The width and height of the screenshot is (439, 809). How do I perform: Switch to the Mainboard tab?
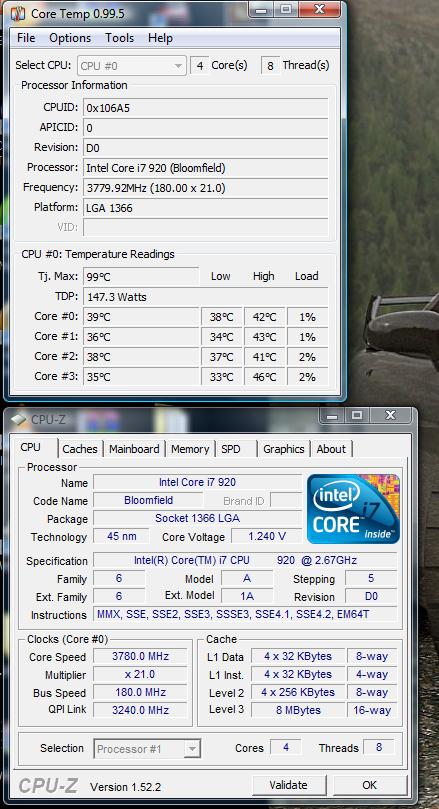[134, 449]
